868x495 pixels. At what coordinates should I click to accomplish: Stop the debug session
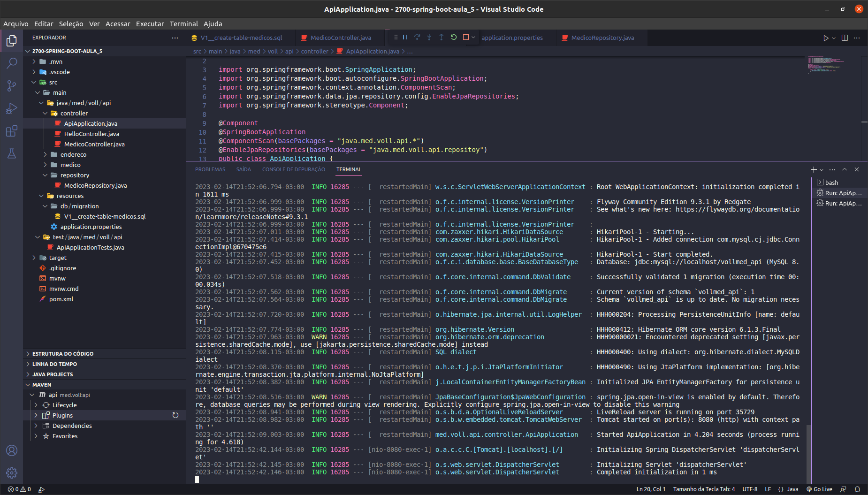point(466,37)
